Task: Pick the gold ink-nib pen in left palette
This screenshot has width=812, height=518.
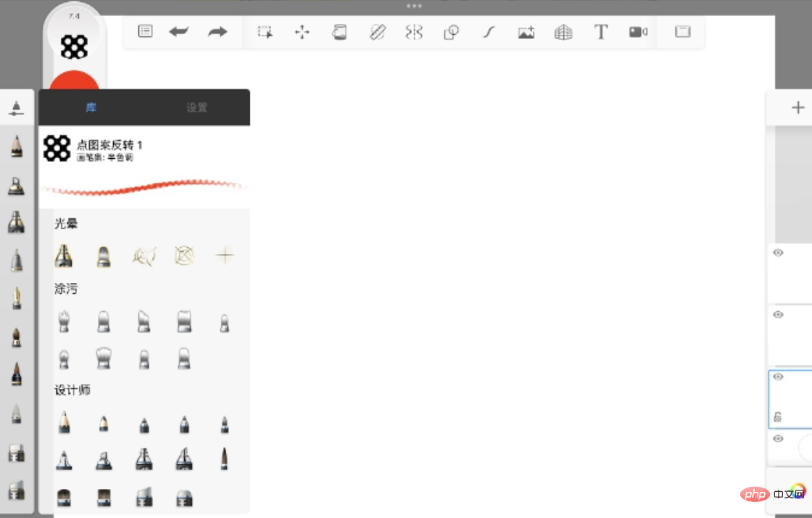Action: [17, 298]
